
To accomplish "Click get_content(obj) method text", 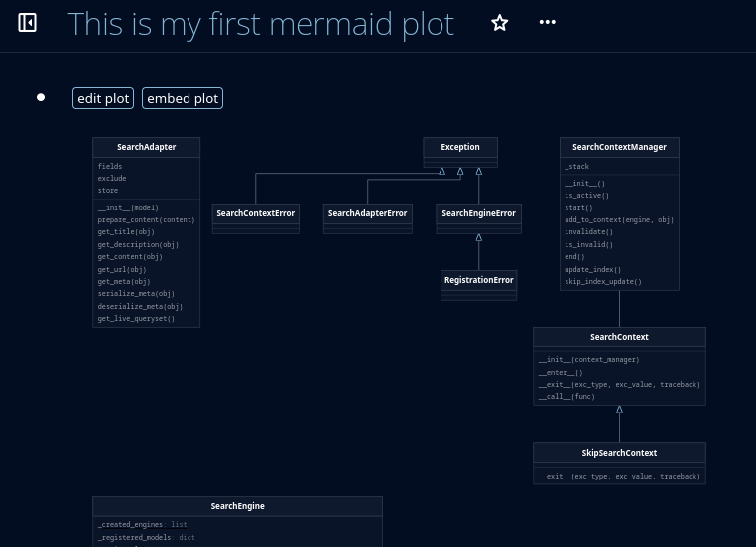I will (130, 256).
